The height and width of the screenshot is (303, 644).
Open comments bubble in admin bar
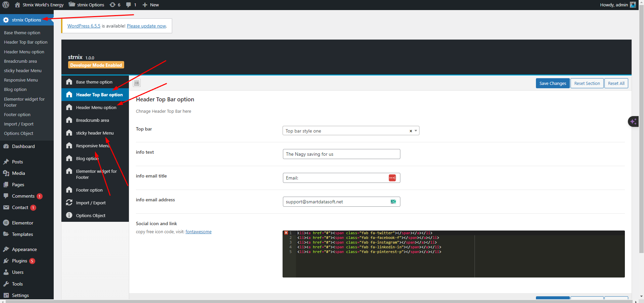(x=131, y=5)
